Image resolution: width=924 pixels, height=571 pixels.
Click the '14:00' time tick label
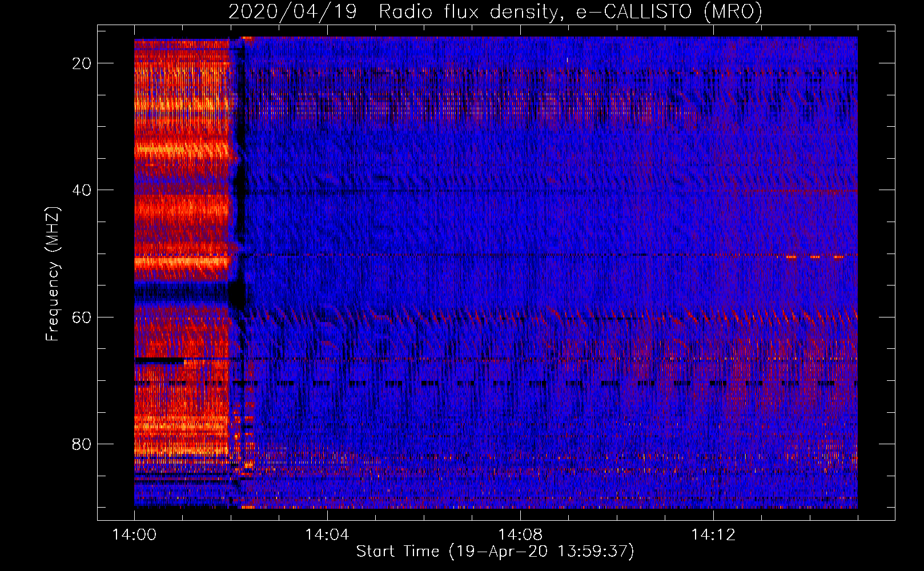(134, 535)
